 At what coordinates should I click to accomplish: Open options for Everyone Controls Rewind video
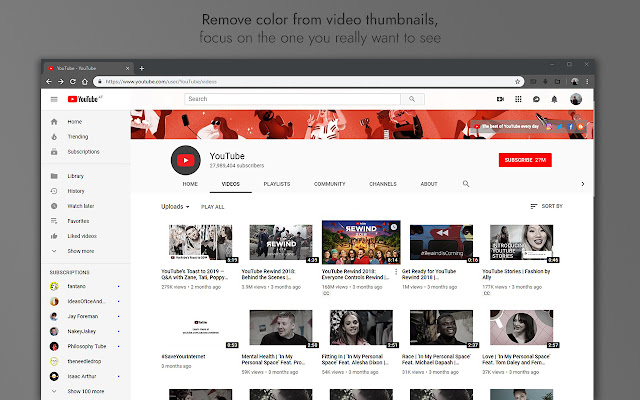pos(396,271)
